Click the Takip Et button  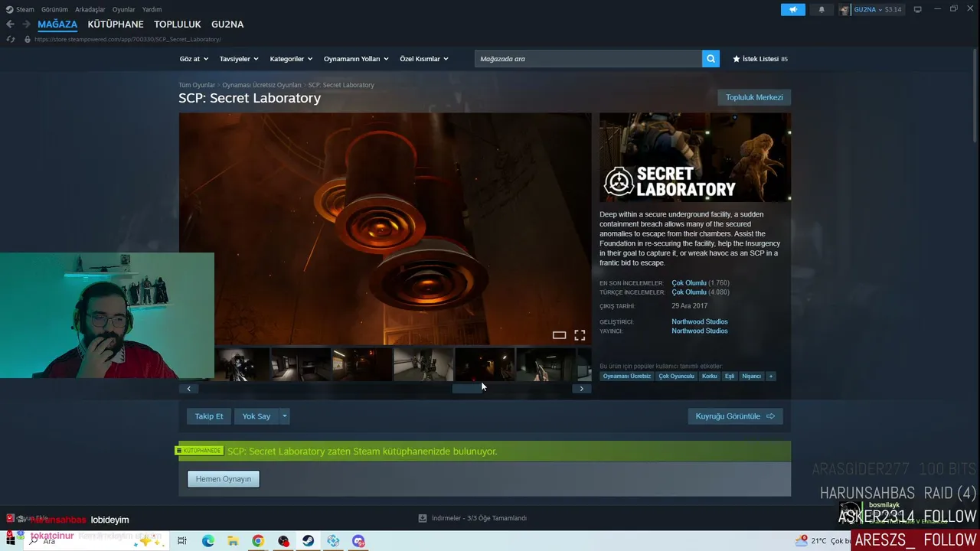point(209,416)
